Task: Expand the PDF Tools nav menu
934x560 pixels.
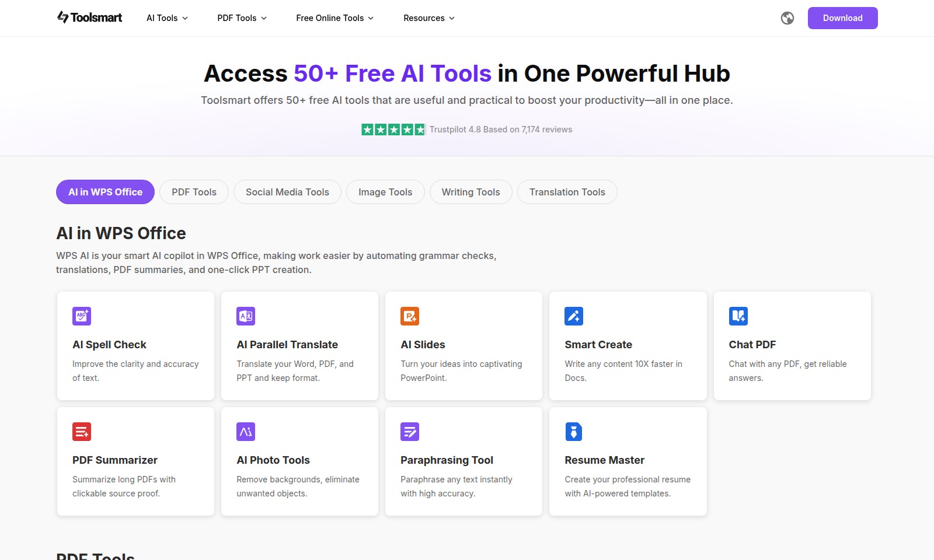Action: 242,18
